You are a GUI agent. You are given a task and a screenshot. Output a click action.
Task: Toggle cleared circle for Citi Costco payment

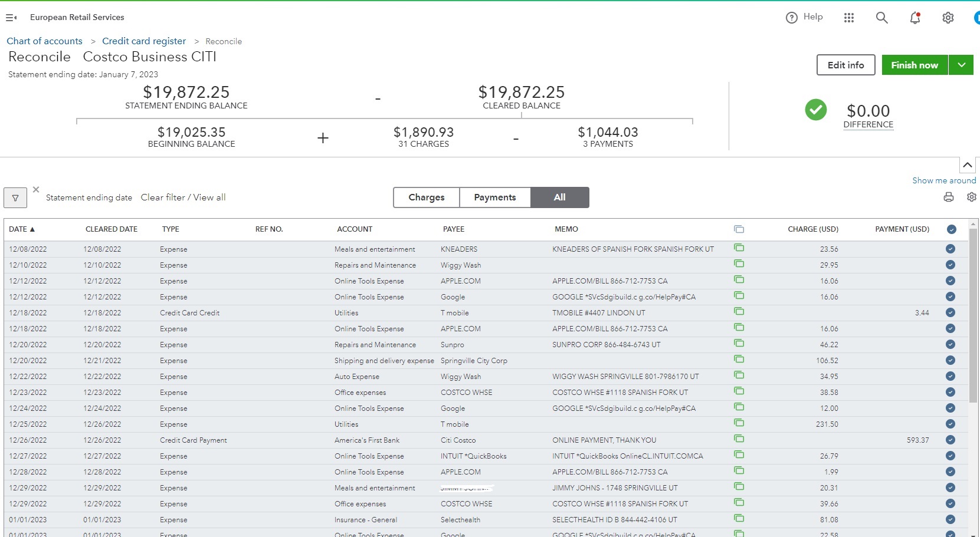[x=950, y=440]
